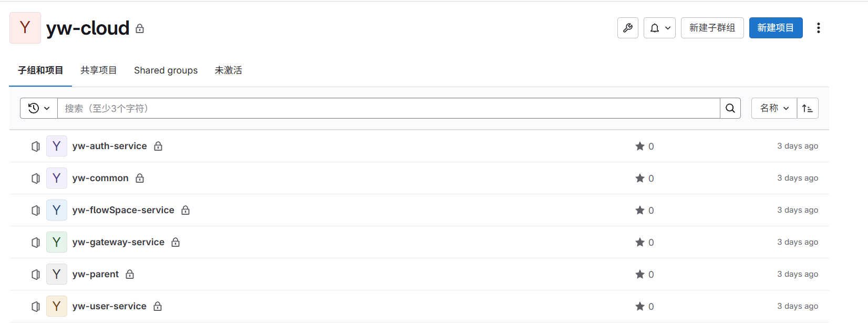Click the yw-cloud group avatar
This screenshot has height=324, width=868.
click(x=25, y=28)
